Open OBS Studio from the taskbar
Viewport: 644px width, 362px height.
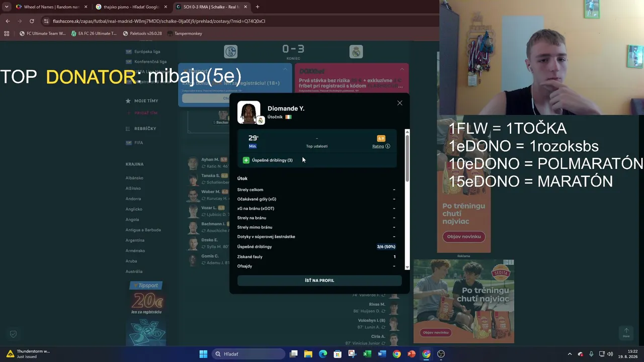coord(441,354)
